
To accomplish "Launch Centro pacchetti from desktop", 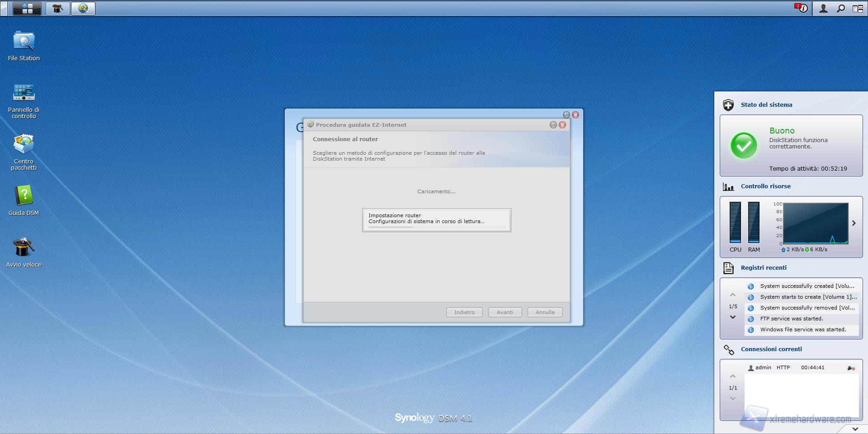I will point(24,145).
